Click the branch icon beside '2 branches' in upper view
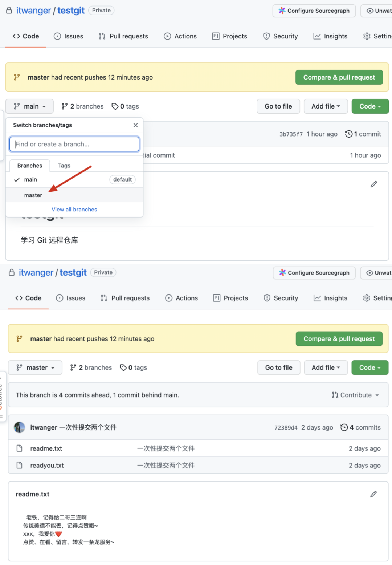The width and height of the screenshot is (392, 565). [65, 106]
